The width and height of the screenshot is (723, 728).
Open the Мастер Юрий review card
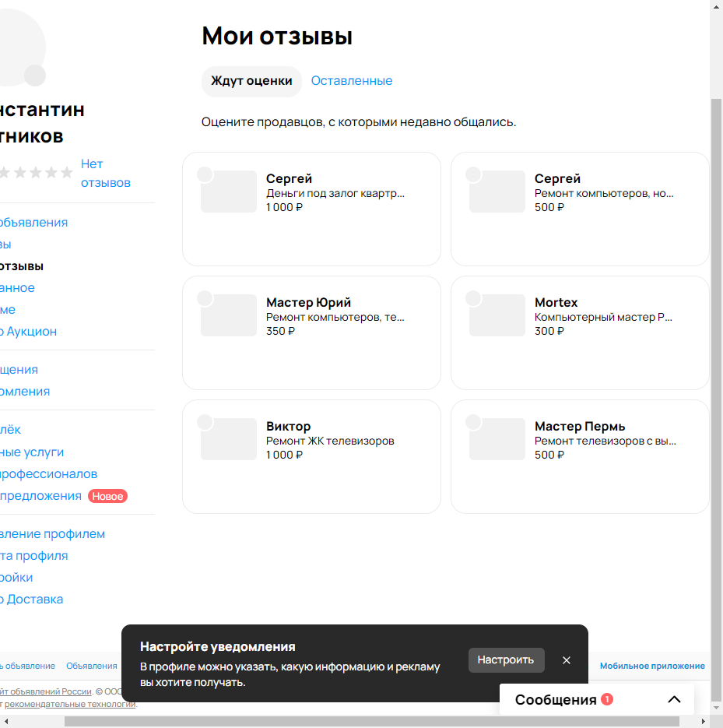[311, 333]
